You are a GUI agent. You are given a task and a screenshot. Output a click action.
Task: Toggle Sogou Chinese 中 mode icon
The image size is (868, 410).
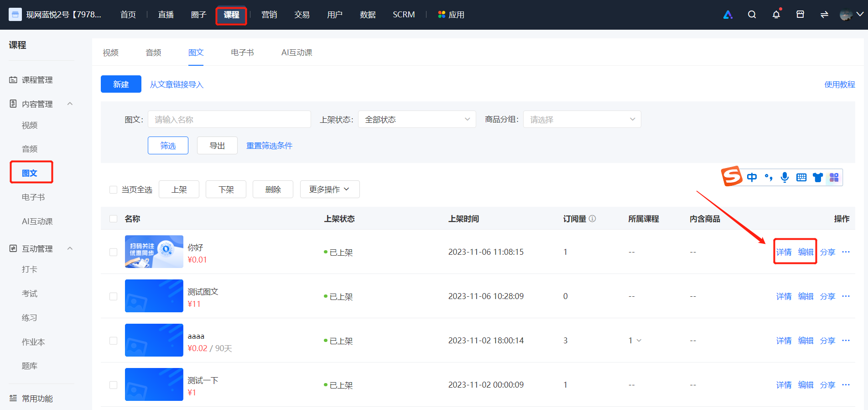752,177
